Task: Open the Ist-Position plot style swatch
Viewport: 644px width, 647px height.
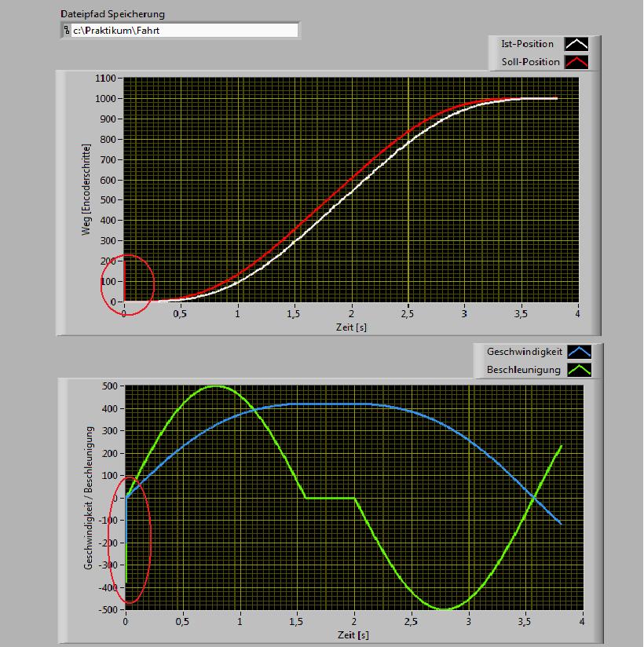Action: point(576,44)
